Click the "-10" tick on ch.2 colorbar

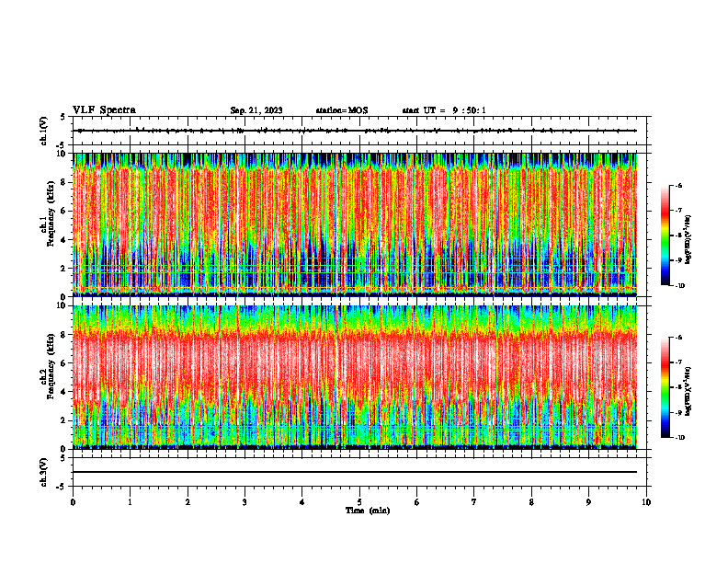[x=679, y=438]
